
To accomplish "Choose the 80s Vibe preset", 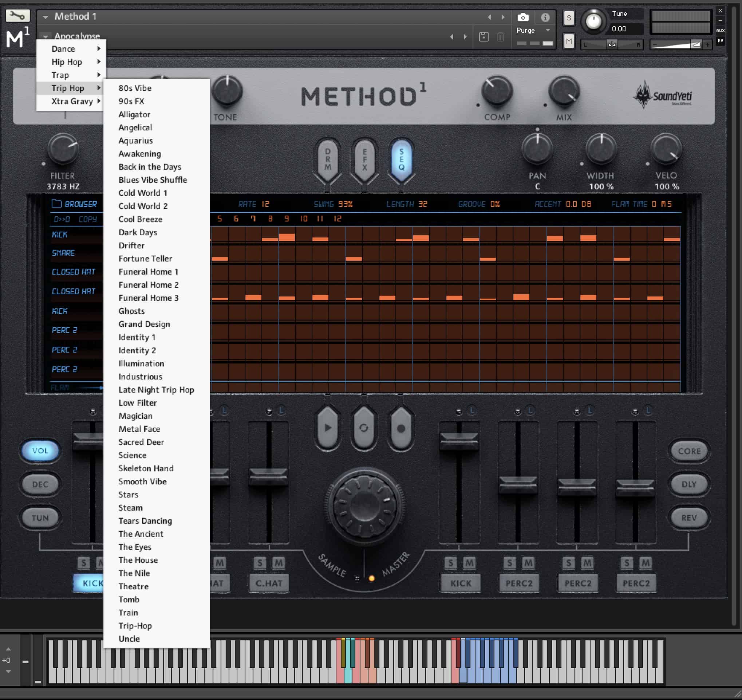I will pyautogui.click(x=157, y=88).
